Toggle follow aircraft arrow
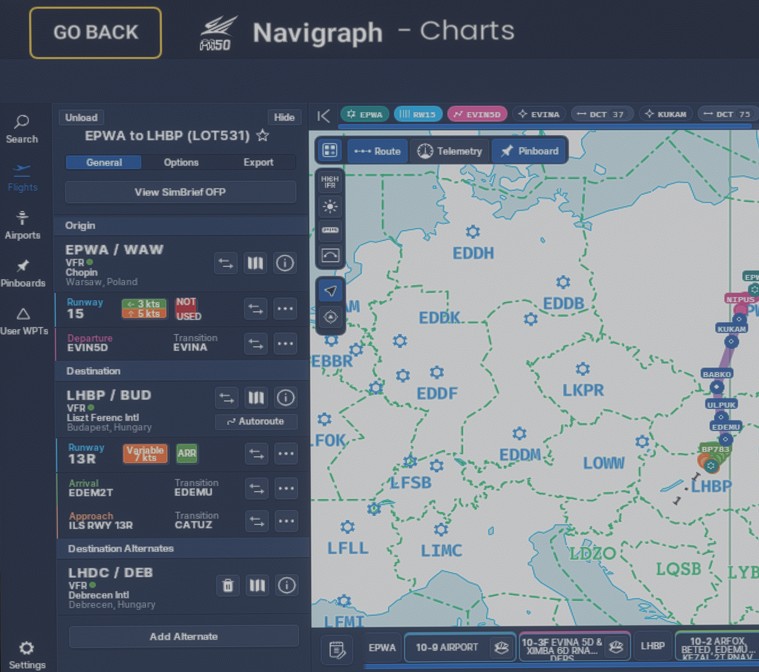The image size is (759, 672). click(x=331, y=290)
